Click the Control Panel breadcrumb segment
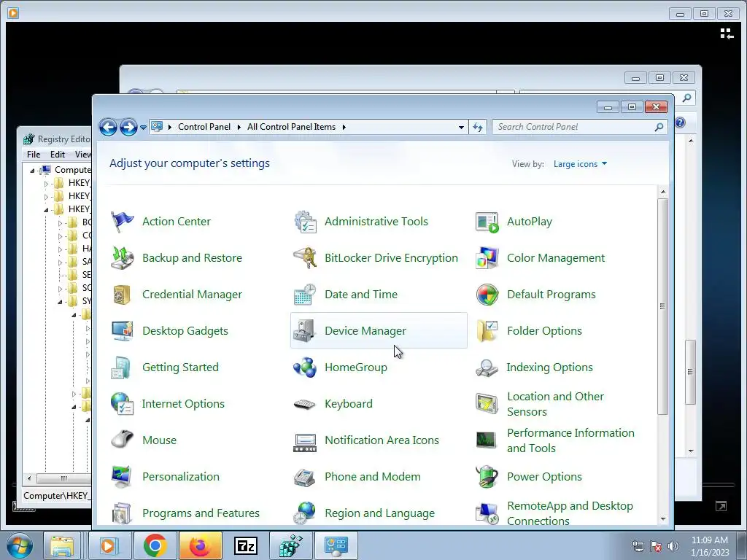 [x=204, y=127]
